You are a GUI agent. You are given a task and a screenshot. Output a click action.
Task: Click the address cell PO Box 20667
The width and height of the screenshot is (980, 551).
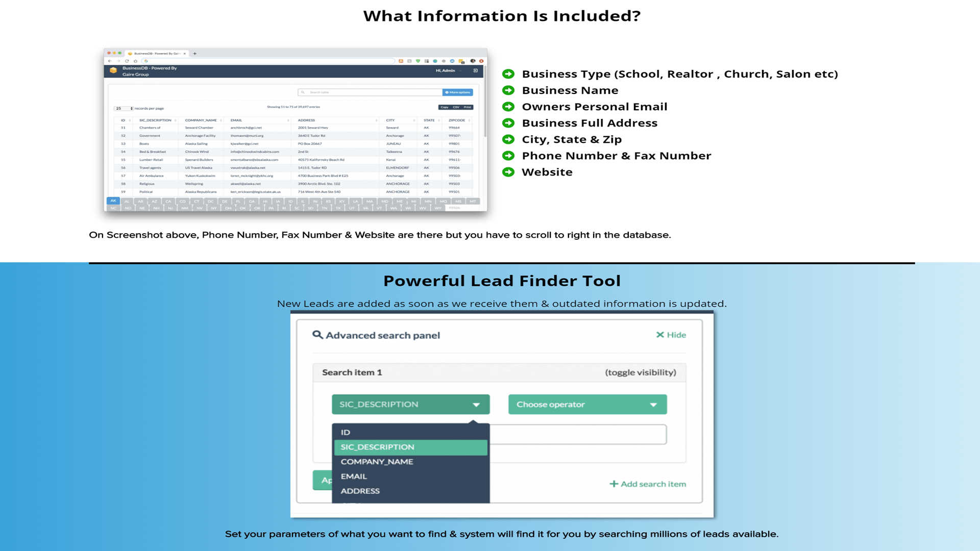coord(310,144)
